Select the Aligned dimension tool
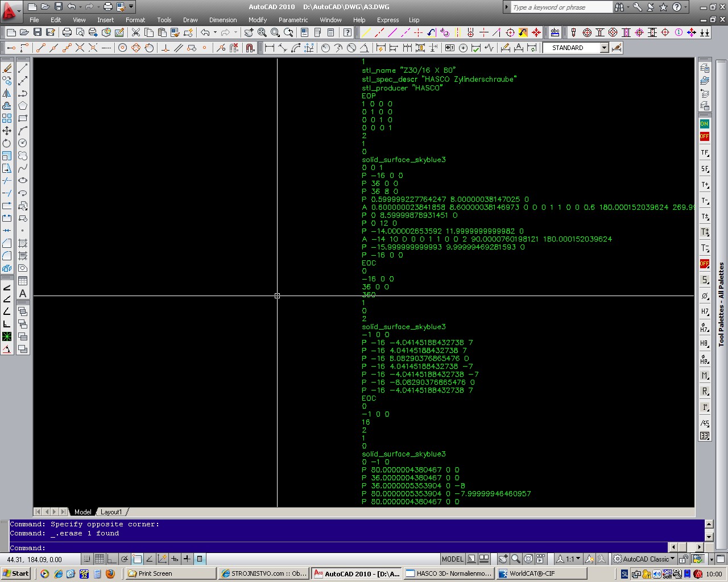The width and height of the screenshot is (728, 582). (x=283, y=48)
